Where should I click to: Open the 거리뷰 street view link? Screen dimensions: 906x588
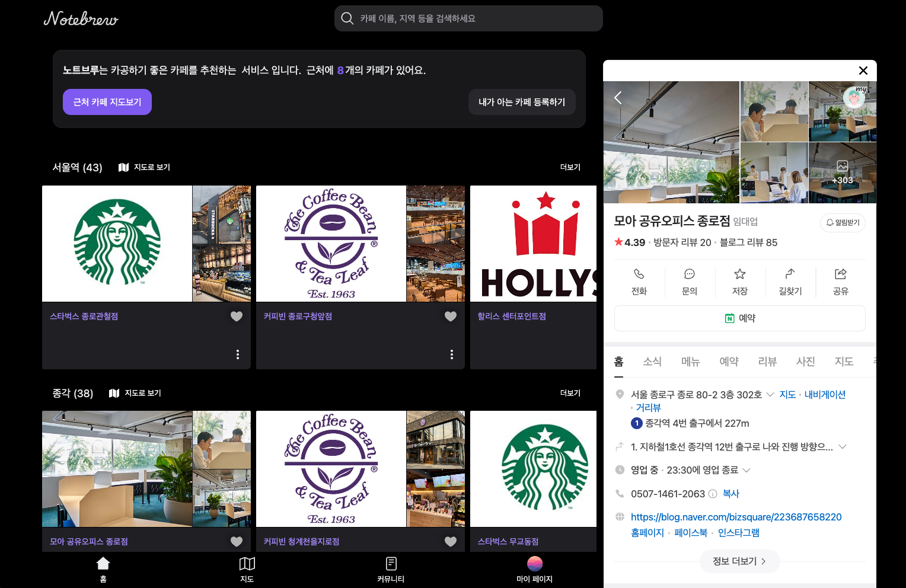[x=648, y=408]
